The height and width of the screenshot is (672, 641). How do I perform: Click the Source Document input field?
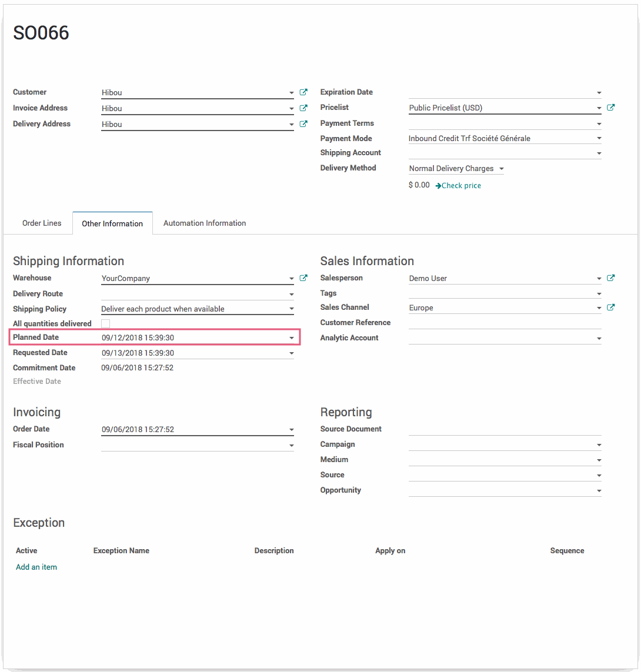pyautogui.click(x=505, y=429)
